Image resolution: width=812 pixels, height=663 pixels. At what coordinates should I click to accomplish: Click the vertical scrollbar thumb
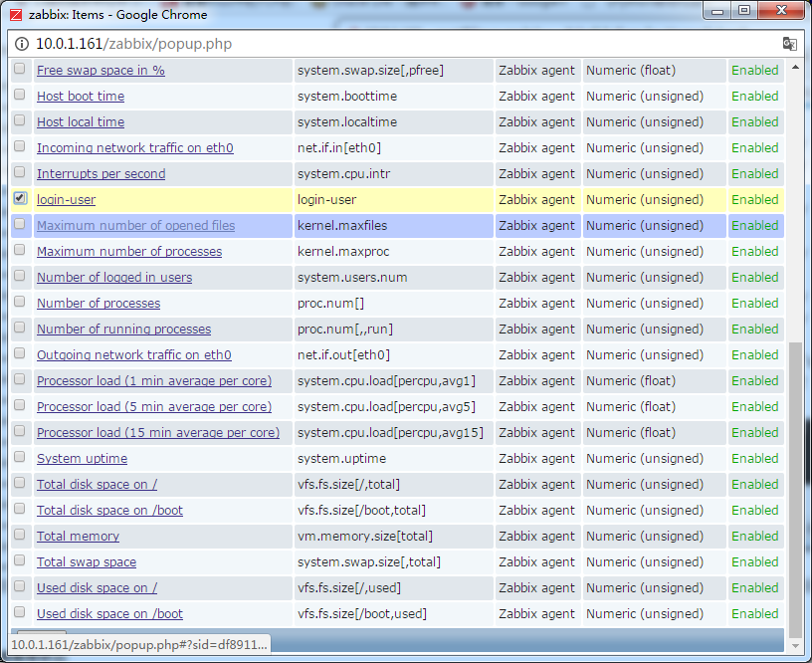795,490
